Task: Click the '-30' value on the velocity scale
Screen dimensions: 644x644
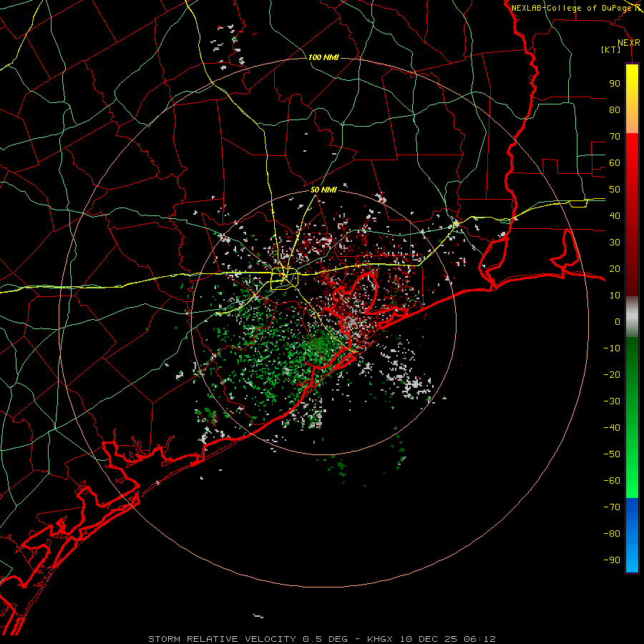Action: click(612, 401)
